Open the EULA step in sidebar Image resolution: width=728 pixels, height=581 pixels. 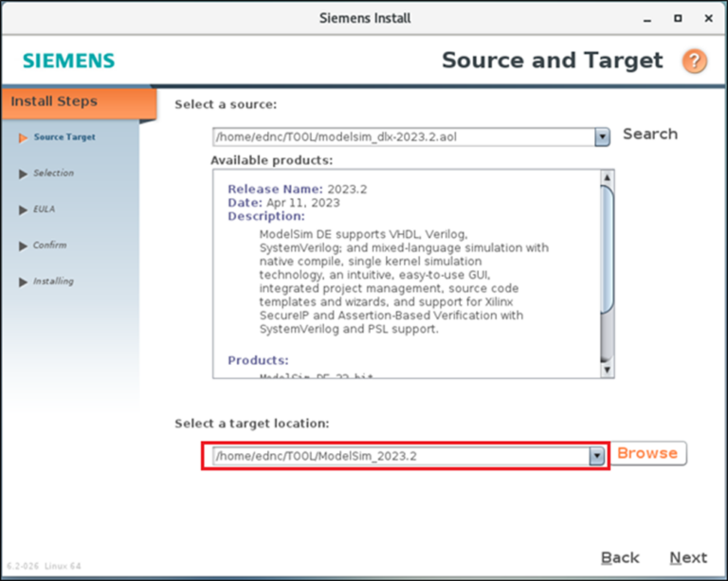pyautogui.click(x=45, y=209)
